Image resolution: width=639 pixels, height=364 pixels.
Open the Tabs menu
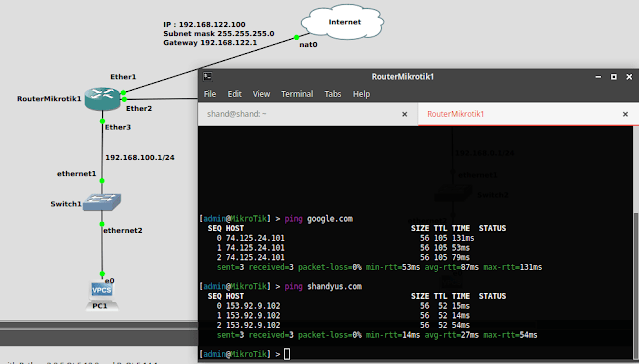click(x=333, y=94)
